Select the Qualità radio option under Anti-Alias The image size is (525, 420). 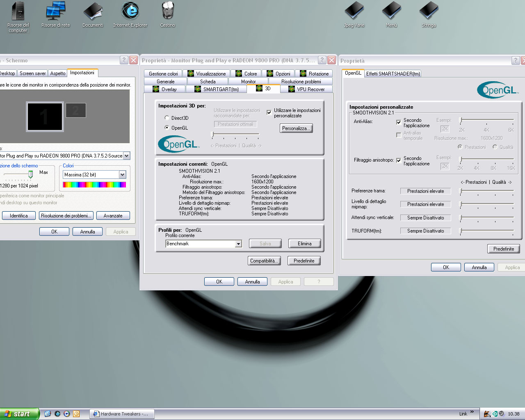[x=495, y=147]
